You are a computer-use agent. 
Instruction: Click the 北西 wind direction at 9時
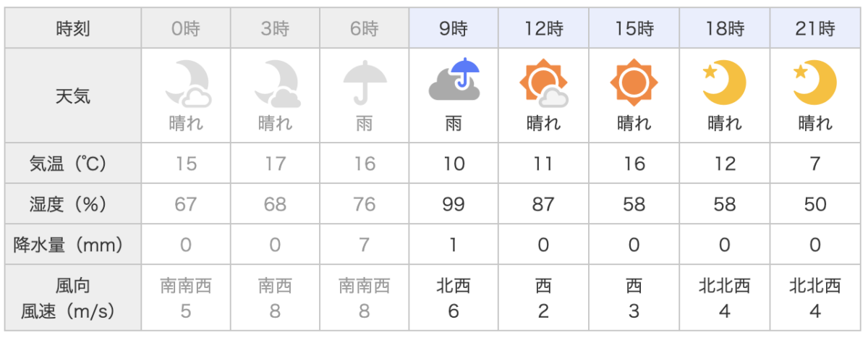454,287
